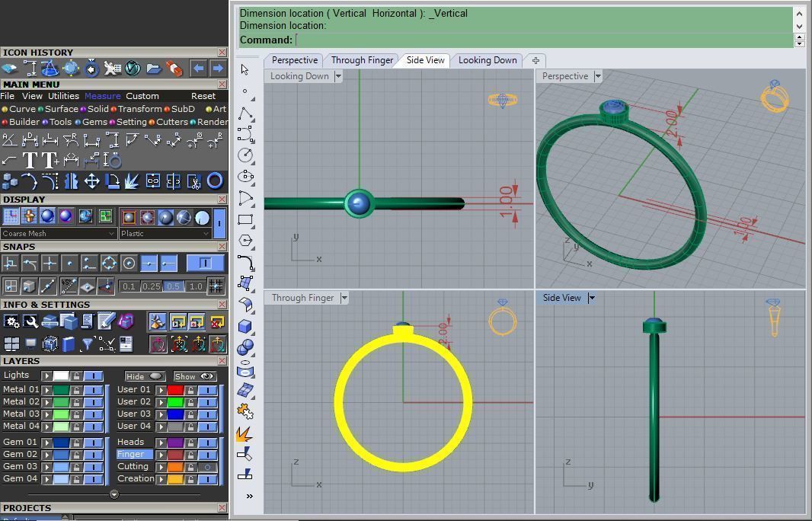Select the Rectangle tool in Rhino sidebar

[245, 219]
